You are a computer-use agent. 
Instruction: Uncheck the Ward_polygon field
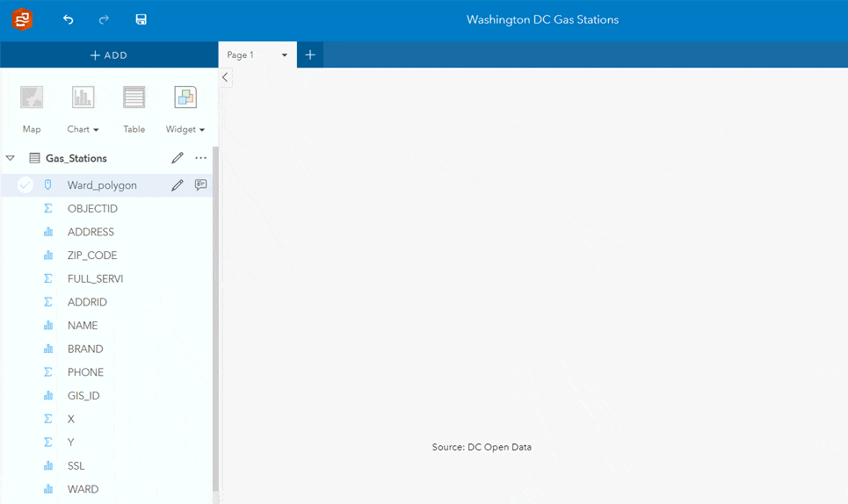click(x=25, y=184)
